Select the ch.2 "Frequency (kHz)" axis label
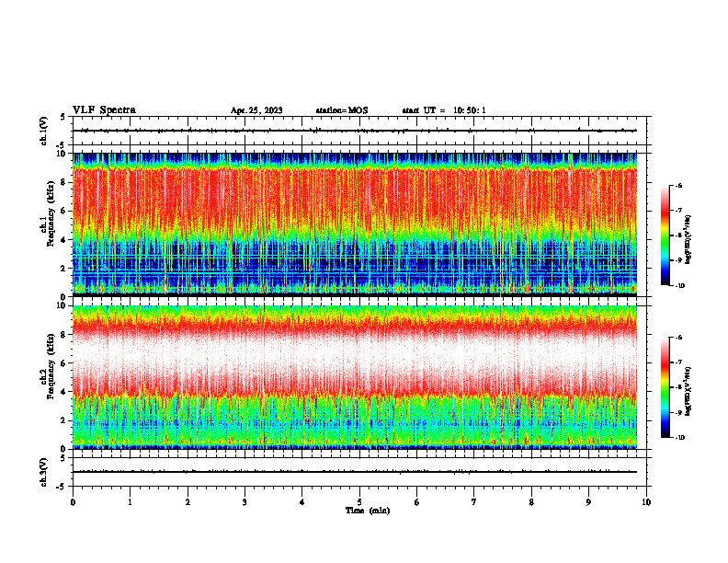This screenshot has width=728, height=563. [x=51, y=365]
